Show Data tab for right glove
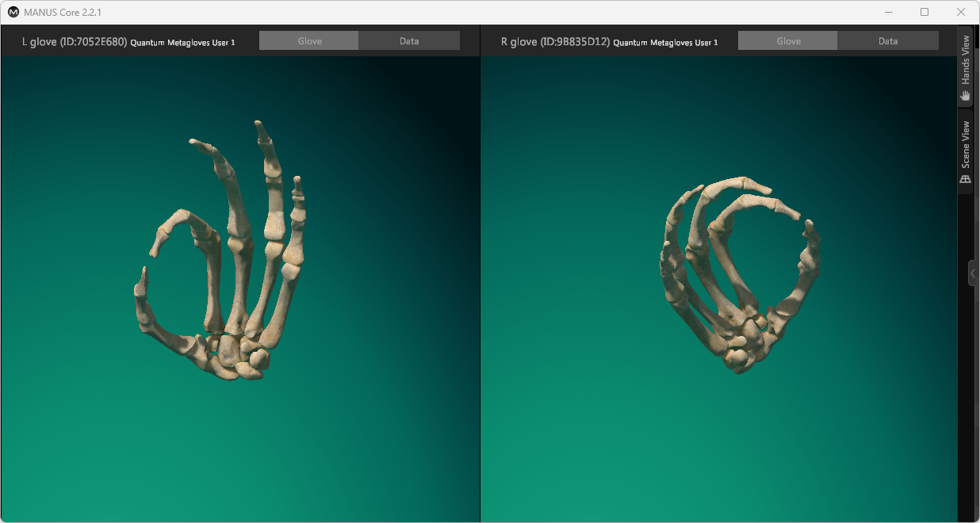 coord(888,41)
